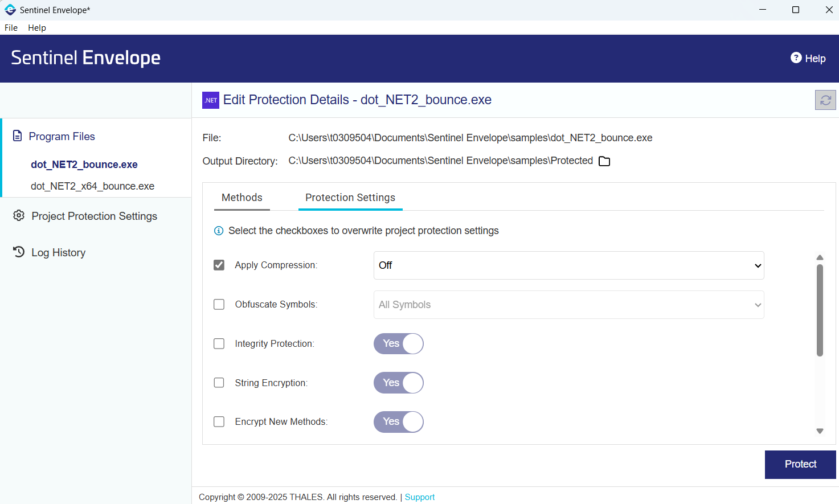Viewport: 839px width, 504px height.
Task: Click the Sentinel Envelope app icon in title bar
Action: 10,10
